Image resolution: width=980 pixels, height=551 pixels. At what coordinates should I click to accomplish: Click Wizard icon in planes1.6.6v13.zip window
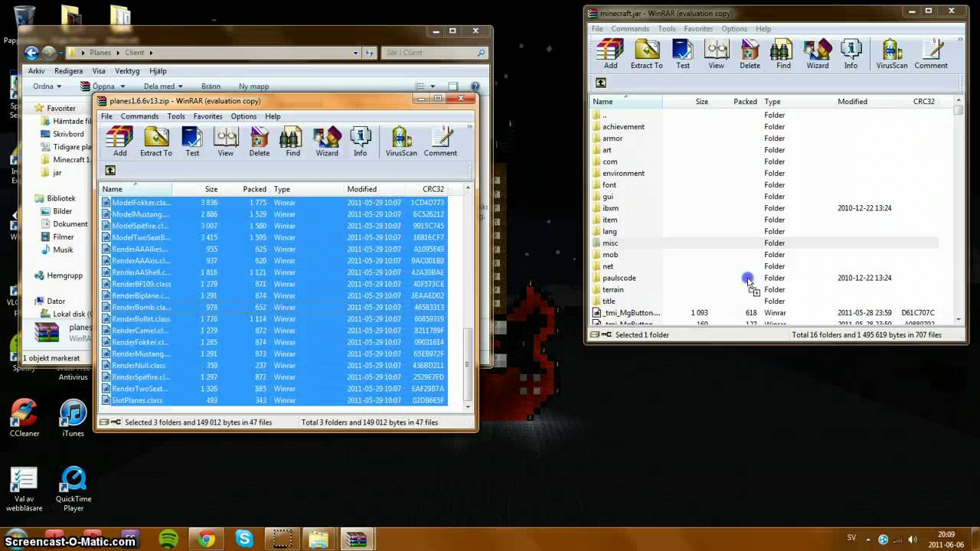(x=327, y=141)
